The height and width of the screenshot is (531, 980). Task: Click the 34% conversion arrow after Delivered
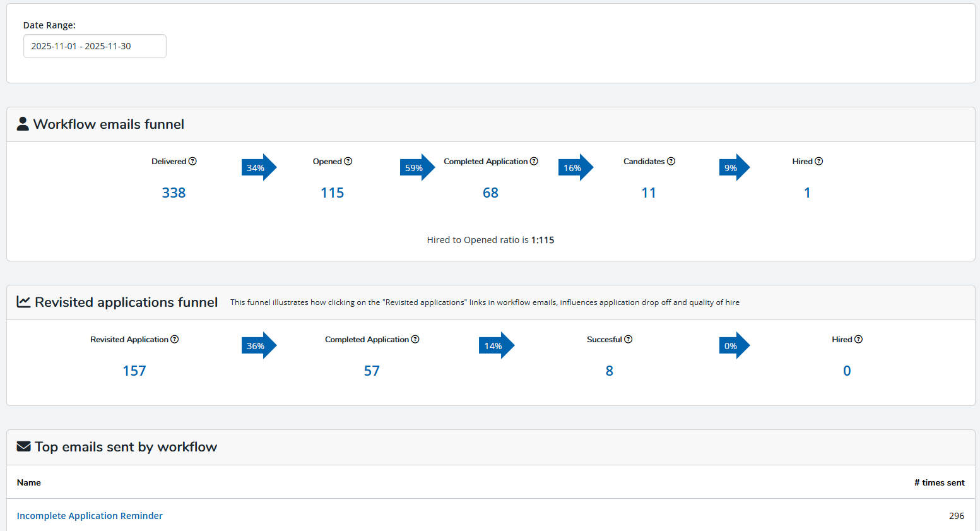pyautogui.click(x=259, y=167)
